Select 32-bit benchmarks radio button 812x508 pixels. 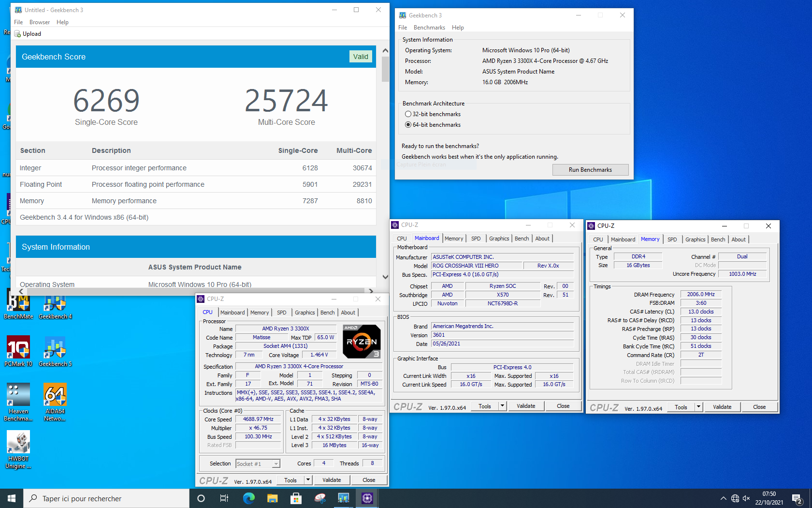[x=408, y=114]
